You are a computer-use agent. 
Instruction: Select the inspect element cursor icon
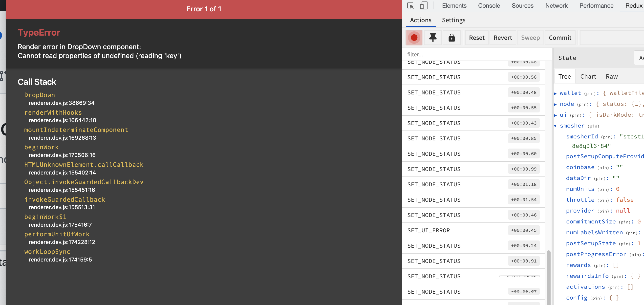(x=410, y=5)
